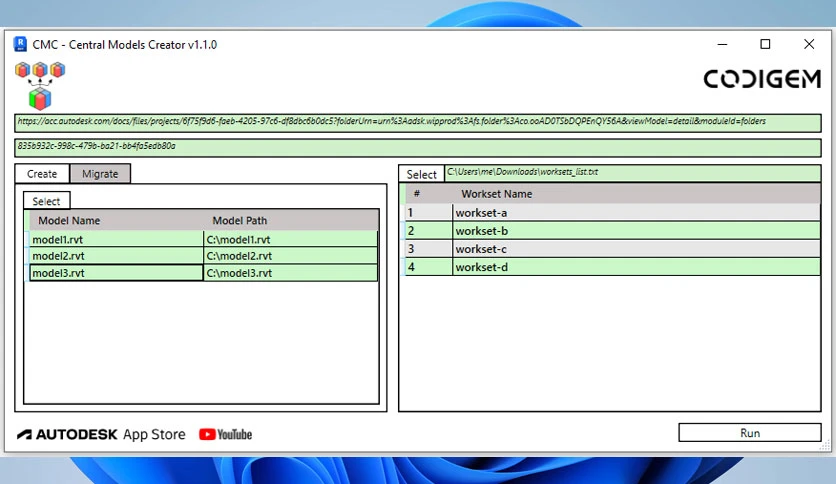
Task: Select the model3.rvt name cell
Action: (116, 273)
